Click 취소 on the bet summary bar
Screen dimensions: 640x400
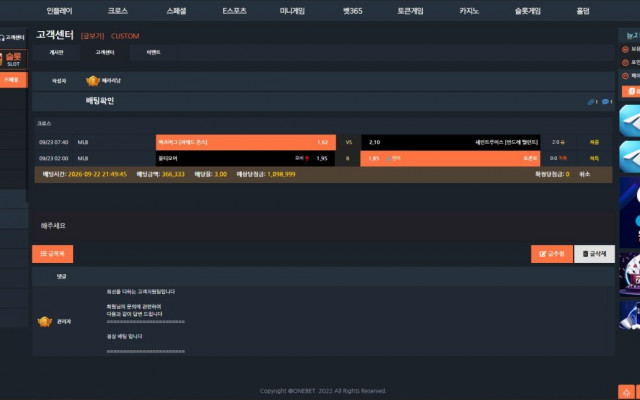pyautogui.click(x=584, y=174)
